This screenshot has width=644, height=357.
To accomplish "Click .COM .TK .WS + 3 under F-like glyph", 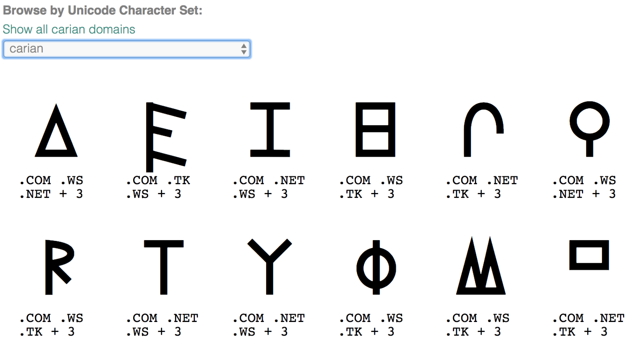I will pyautogui.click(x=158, y=187).
